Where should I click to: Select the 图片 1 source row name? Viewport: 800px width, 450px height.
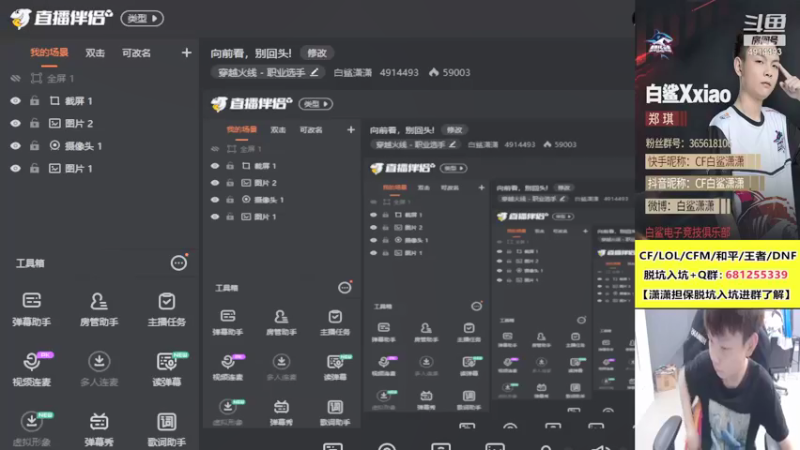(79, 168)
